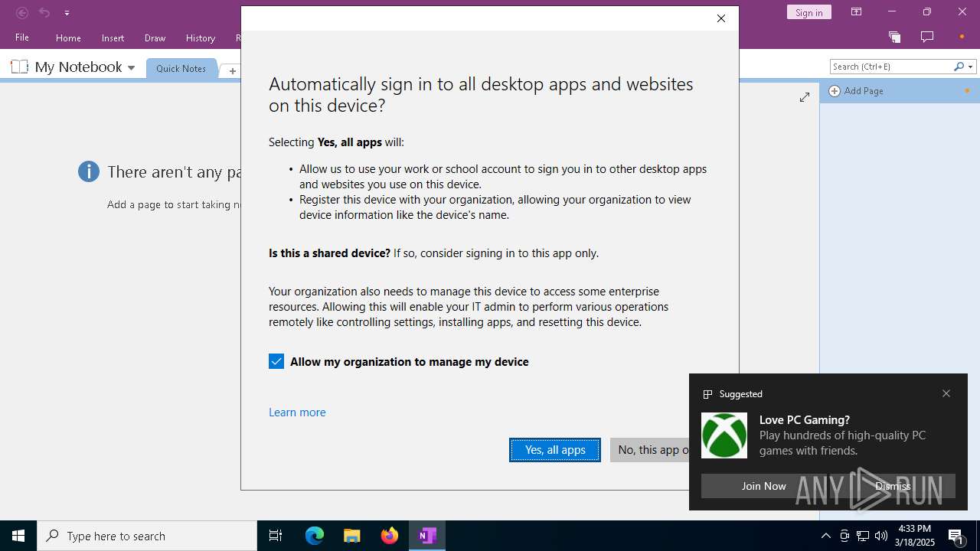Open the volume speaker tray icon
This screenshot has width=980, height=551.
(x=881, y=536)
